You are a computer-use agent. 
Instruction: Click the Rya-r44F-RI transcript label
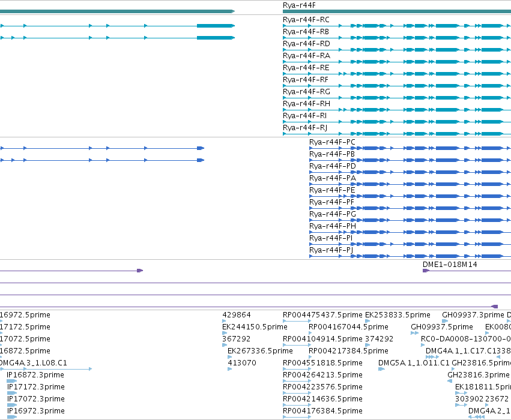[304, 116]
